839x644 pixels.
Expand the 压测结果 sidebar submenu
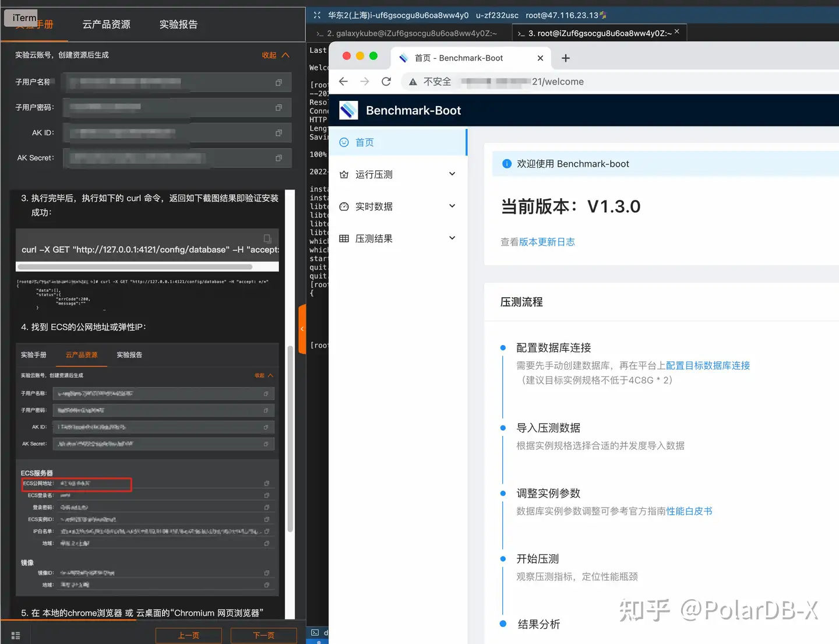coord(452,238)
